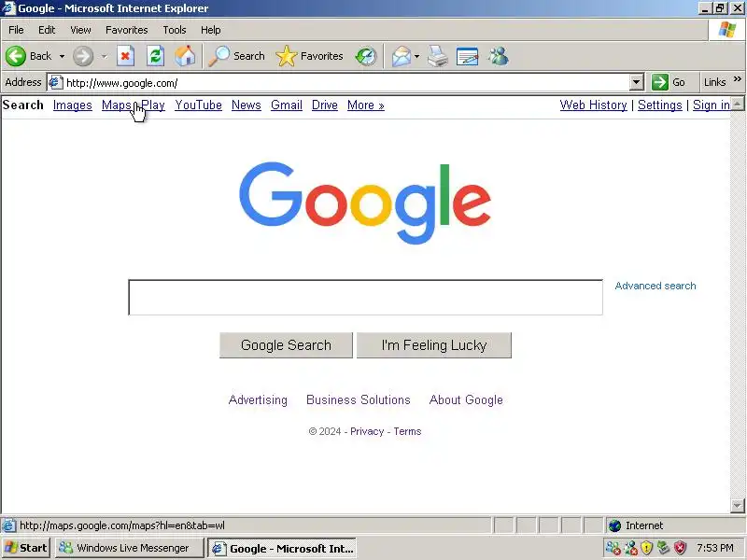The width and height of the screenshot is (747, 560).
Task: Open Favorites star toolbar icon
Action: pos(287,56)
